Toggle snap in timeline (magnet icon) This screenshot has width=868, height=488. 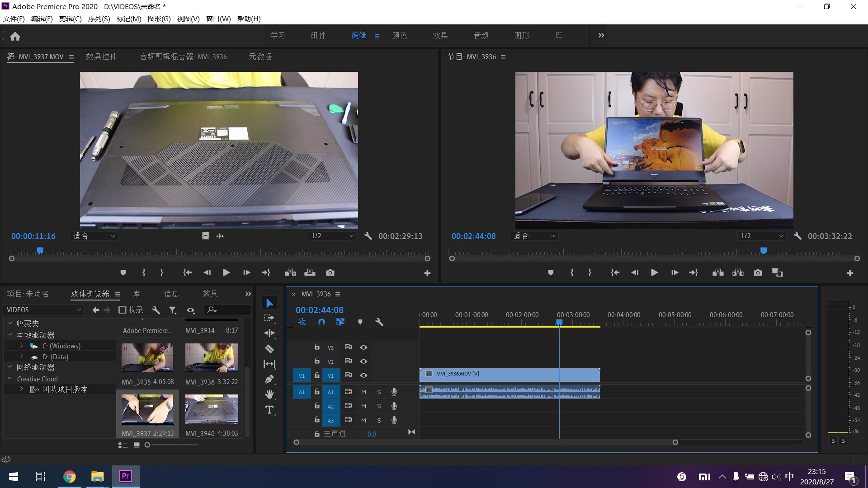(x=321, y=322)
